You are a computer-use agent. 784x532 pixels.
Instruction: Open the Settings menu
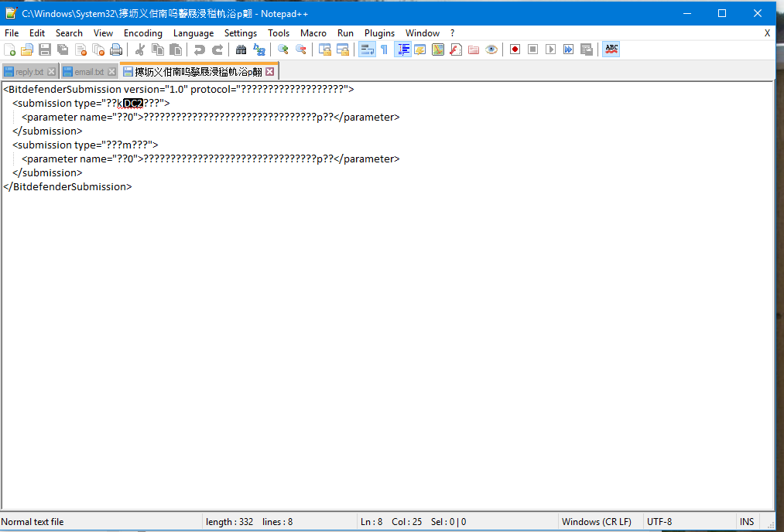click(x=241, y=33)
